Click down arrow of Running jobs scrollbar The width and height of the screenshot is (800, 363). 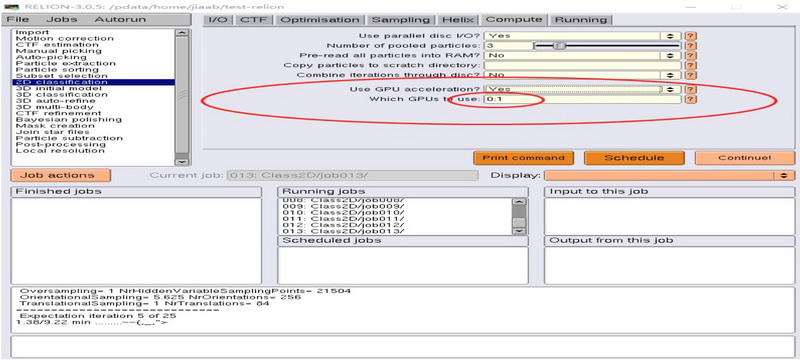tap(519, 231)
